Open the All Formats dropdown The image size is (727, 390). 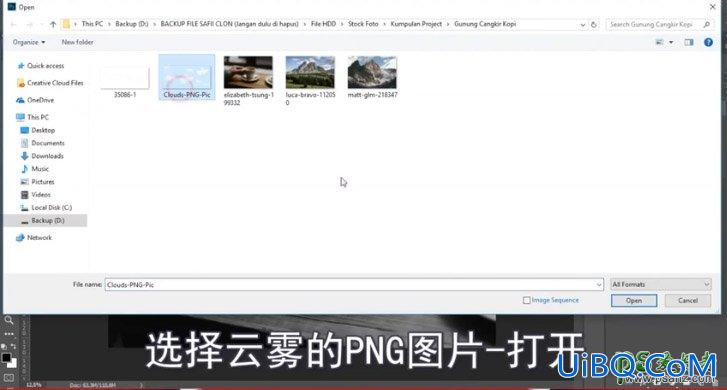click(661, 284)
